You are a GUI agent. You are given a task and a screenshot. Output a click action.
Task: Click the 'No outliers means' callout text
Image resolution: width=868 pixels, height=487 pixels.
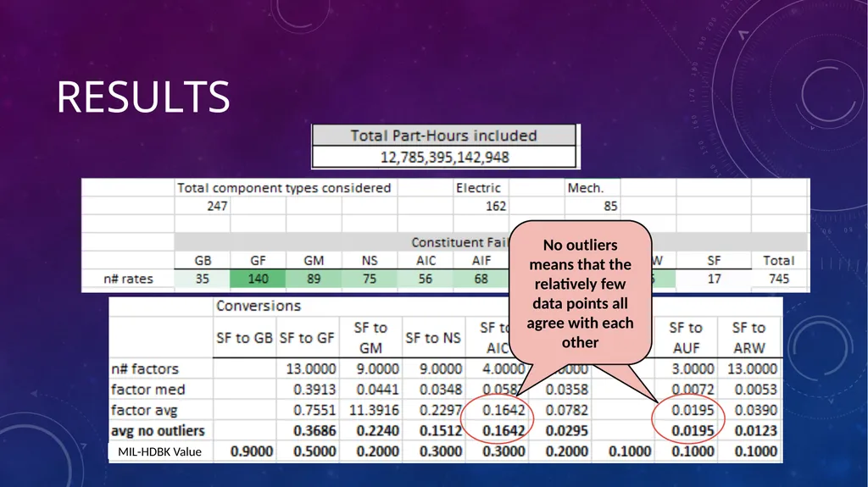[580, 293]
